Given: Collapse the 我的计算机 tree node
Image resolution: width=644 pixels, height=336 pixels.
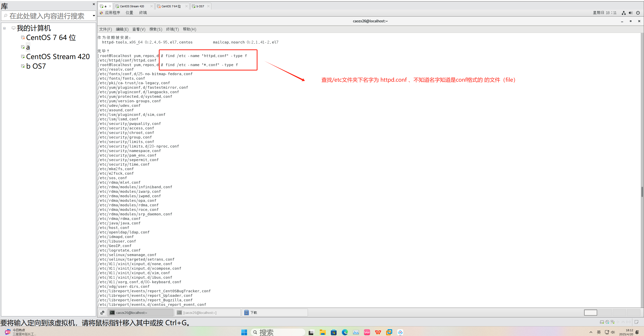Looking at the screenshot, I should (x=5, y=28).
